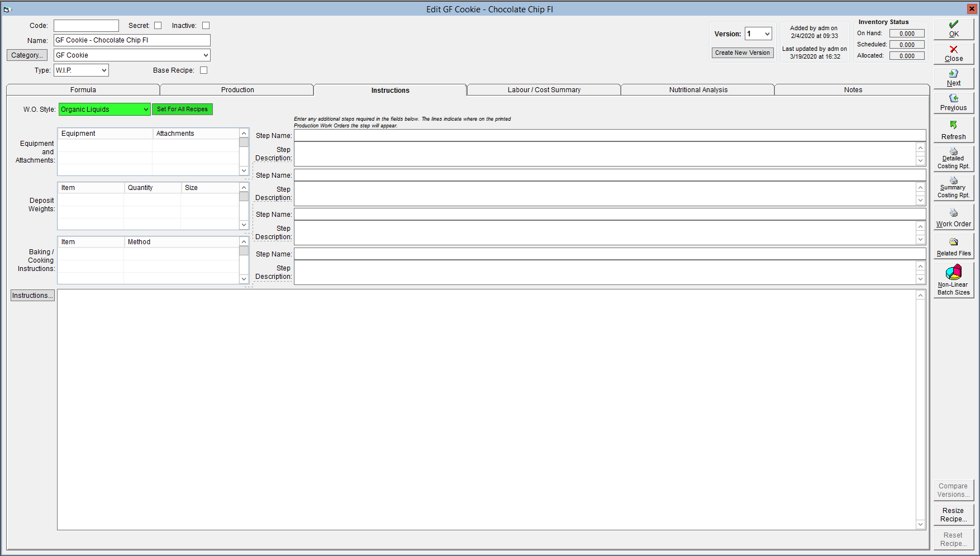The image size is (980, 556).
Task: Open Related Files
Action: [x=954, y=246]
